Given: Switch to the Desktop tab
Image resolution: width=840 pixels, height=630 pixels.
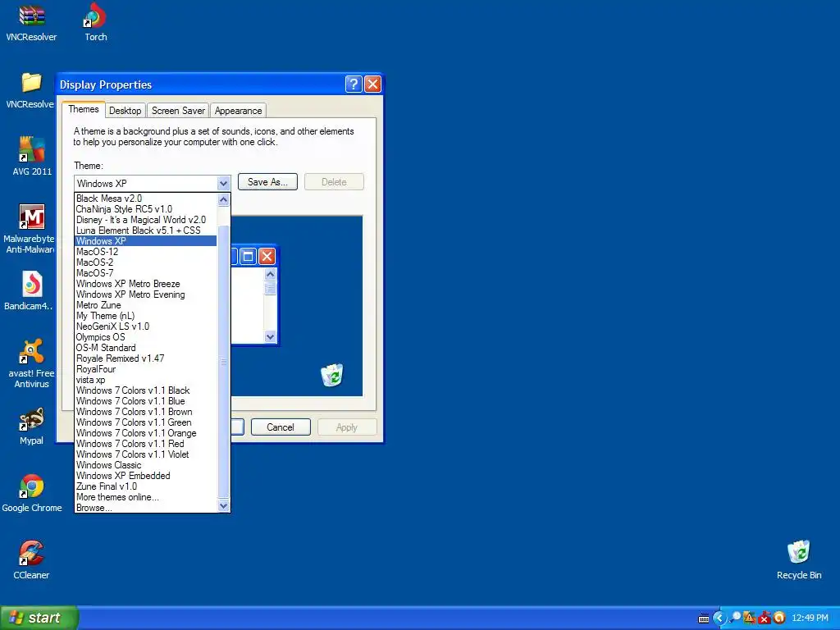Looking at the screenshot, I should tap(125, 111).
